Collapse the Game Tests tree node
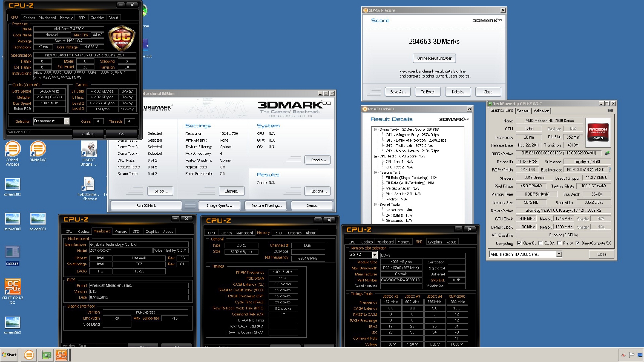The image size is (644, 362). tap(376, 130)
